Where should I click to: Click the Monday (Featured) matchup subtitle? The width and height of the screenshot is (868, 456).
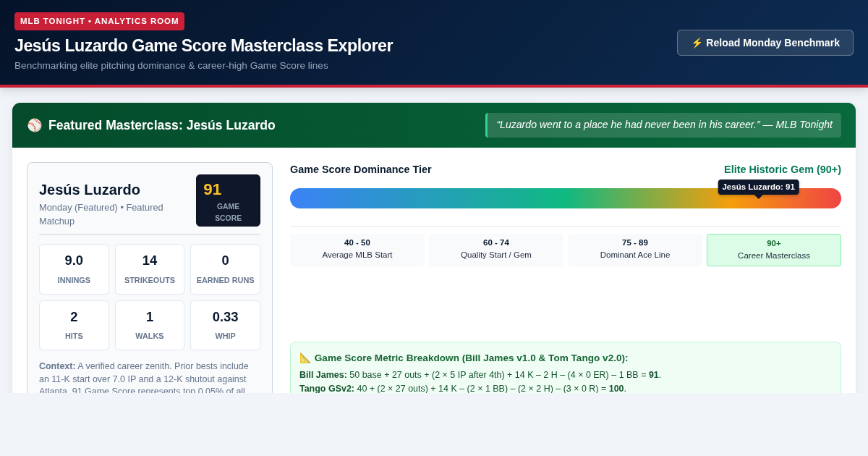click(101, 214)
